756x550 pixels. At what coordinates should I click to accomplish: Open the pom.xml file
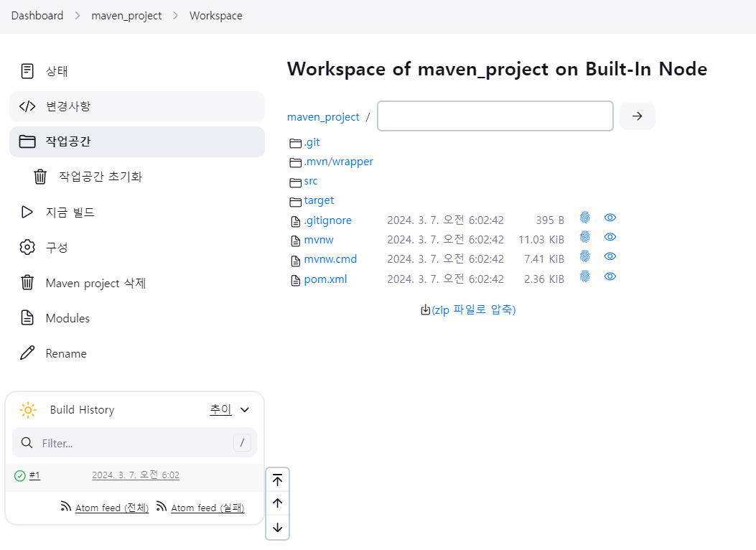[x=325, y=279]
